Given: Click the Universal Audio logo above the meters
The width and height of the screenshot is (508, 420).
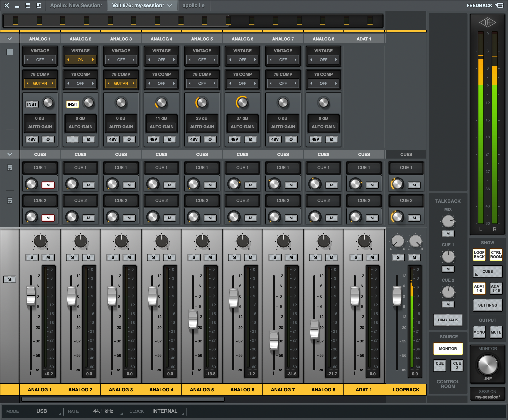Looking at the screenshot, I should (x=488, y=23).
